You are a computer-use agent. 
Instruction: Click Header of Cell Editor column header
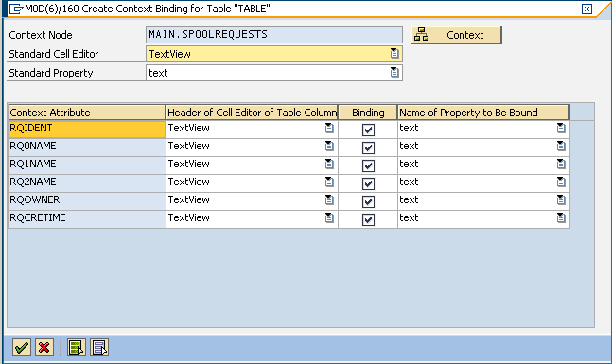252,113
